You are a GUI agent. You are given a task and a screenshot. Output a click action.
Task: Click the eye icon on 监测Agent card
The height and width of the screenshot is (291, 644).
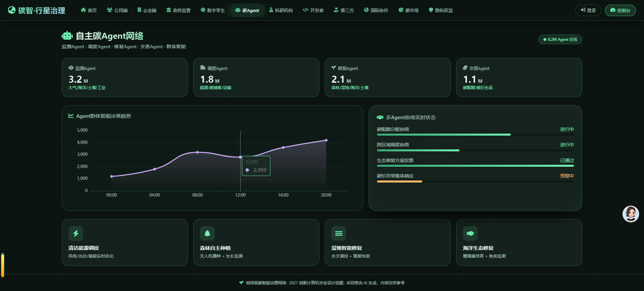point(71,68)
